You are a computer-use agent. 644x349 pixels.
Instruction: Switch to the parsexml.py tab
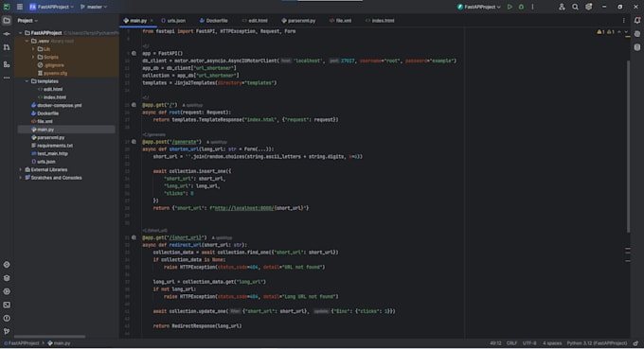[x=298, y=21]
